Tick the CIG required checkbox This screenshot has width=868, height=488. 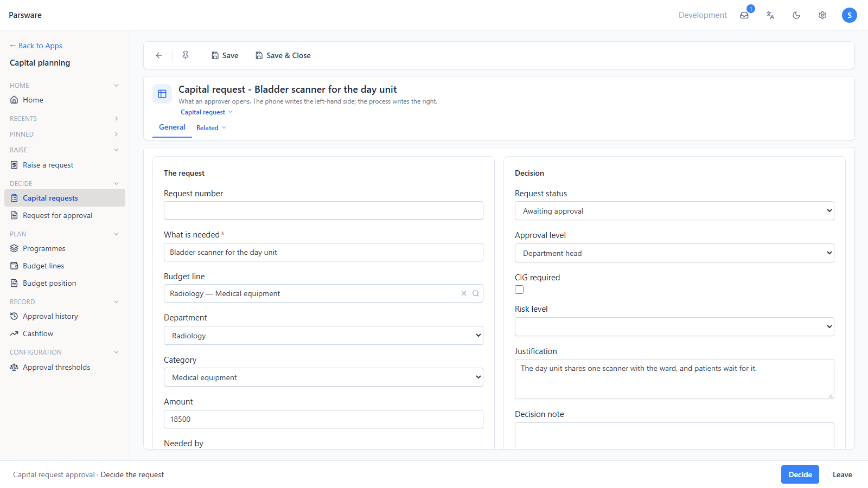pyautogui.click(x=519, y=290)
